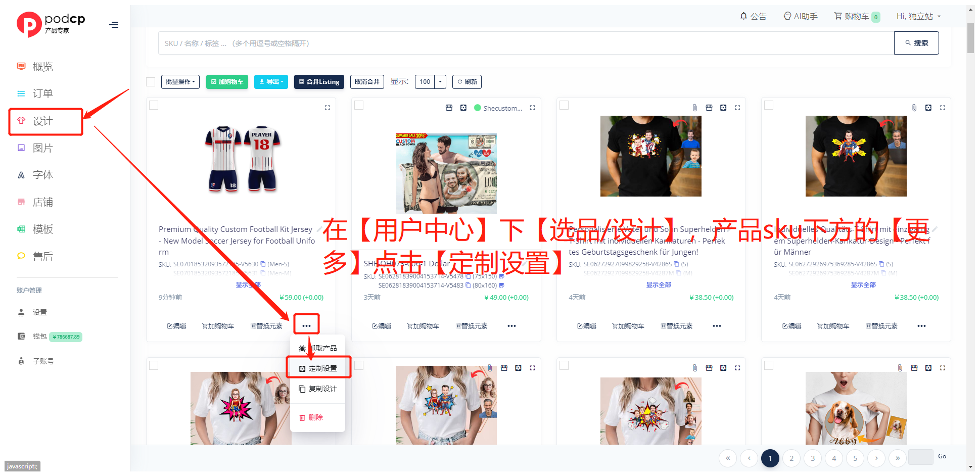Open the more (...) menu on the football jersey card
980x476 pixels.
[306, 326]
